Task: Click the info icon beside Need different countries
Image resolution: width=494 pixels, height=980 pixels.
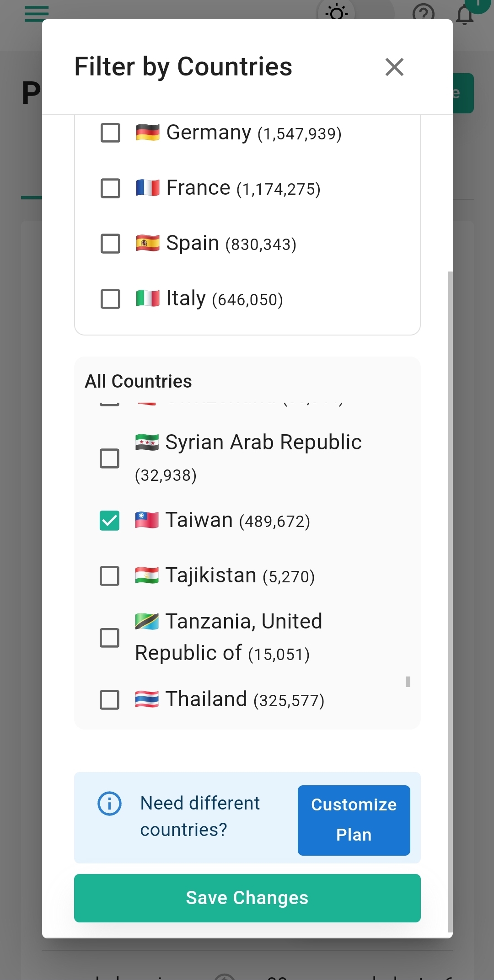Action: click(x=110, y=804)
